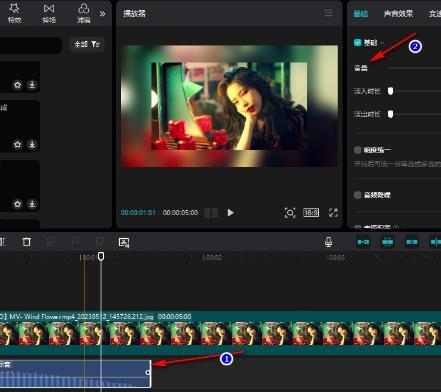Open the 特效 effects tab
The height and width of the screenshot is (392, 441).
coord(14,13)
